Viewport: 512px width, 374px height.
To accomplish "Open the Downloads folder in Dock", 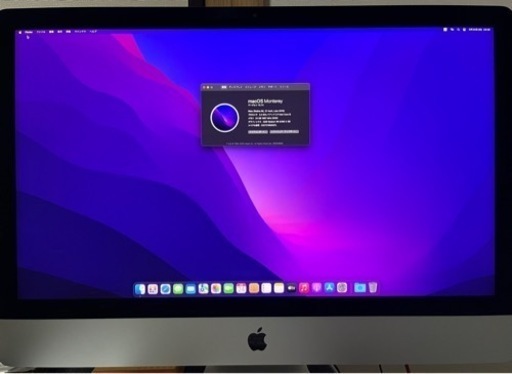I will tap(360, 287).
